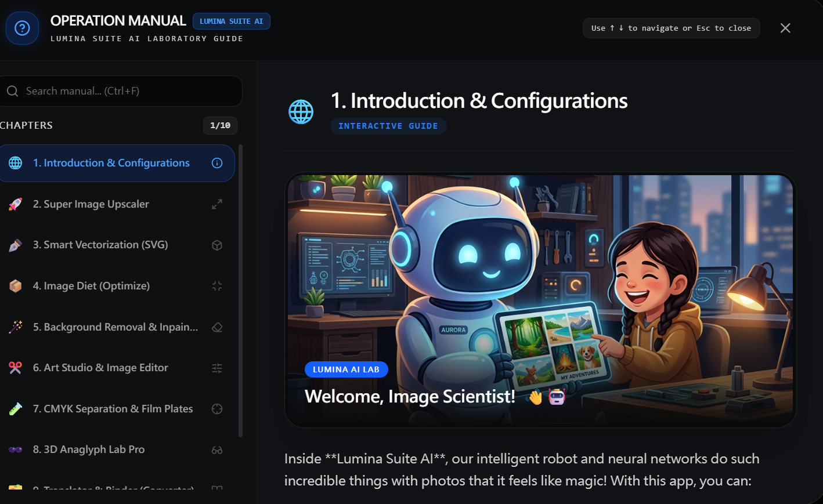Select 7. CMYK Separation & Film Plates

[x=116, y=409]
